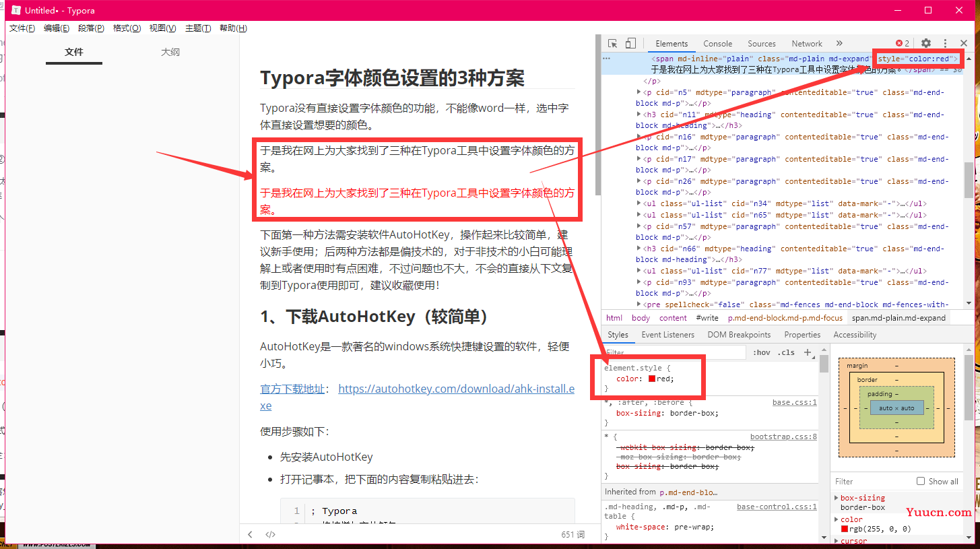Viewport: 980px width, 549px height.
Task: Open the 主题(T) menu
Action: (198, 28)
